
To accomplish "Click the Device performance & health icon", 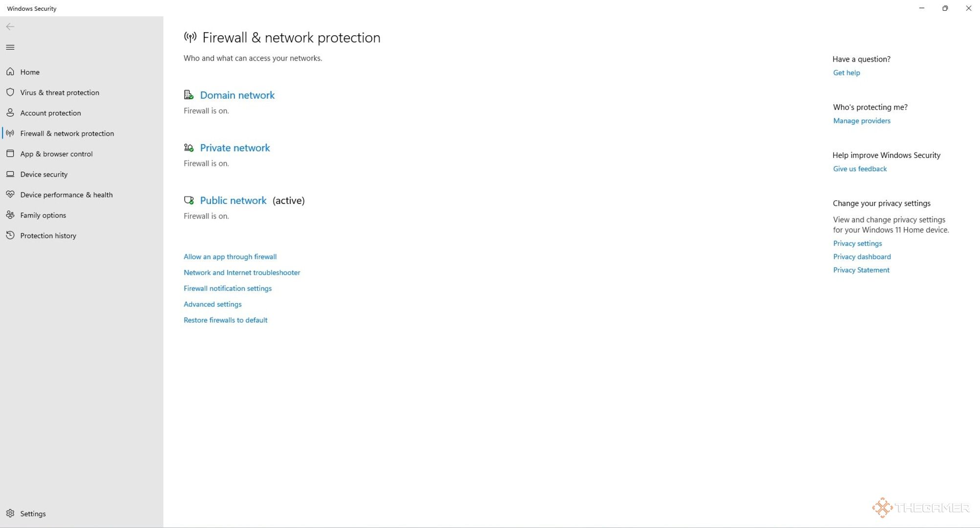I will (x=11, y=194).
